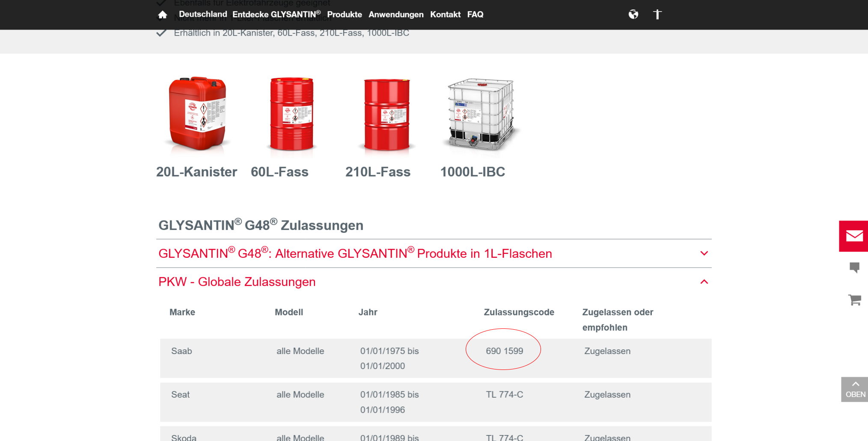Open the Entdecke GLYSANTIN menu
This screenshot has height=441, width=868.
point(276,14)
